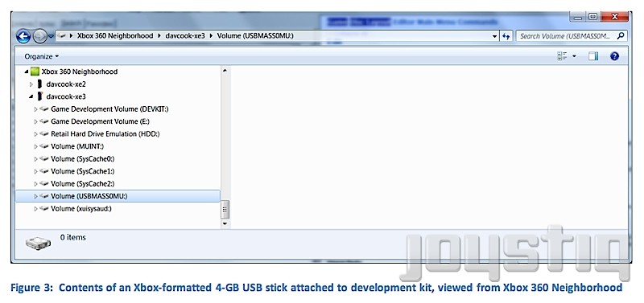Image resolution: width=644 pixels, height=303 pixels.
Task: Click the change view icon
Action: pyautogui.click(x=562, y=56)
